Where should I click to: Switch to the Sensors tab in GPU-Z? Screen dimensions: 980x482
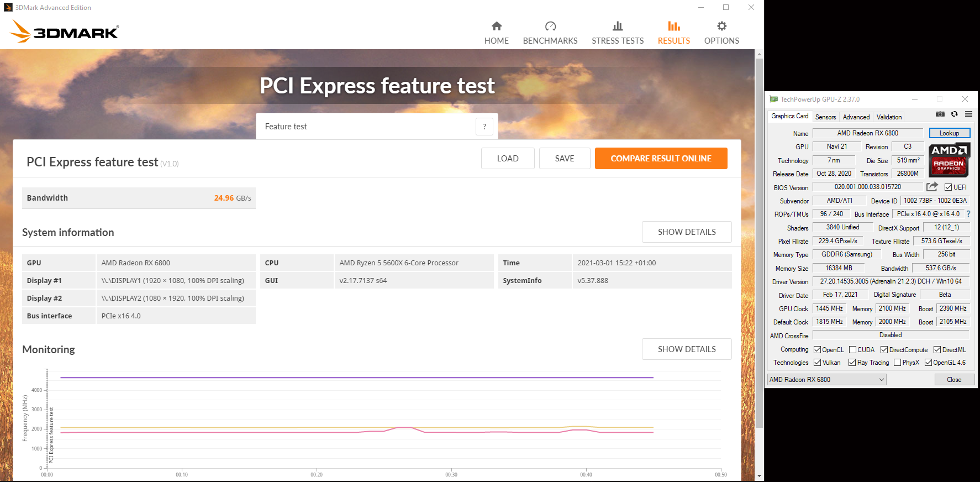pyautogui.click(x=825, y=117)
